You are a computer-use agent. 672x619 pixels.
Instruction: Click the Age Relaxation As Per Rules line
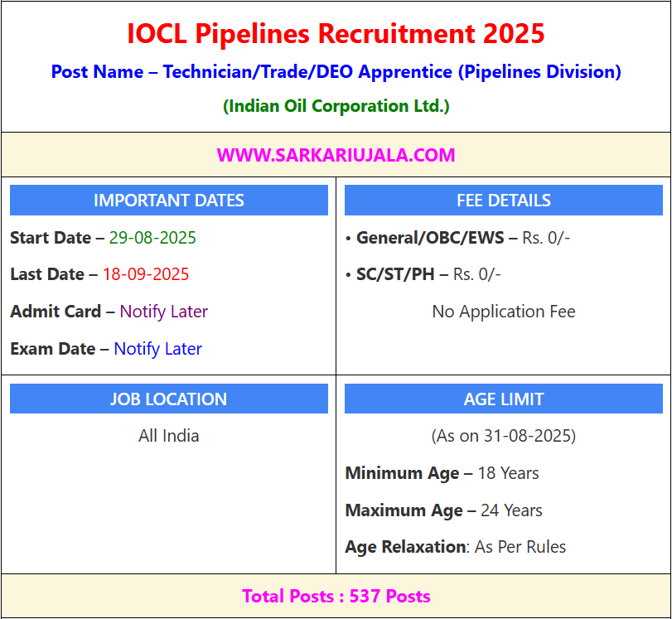(455, 547)
